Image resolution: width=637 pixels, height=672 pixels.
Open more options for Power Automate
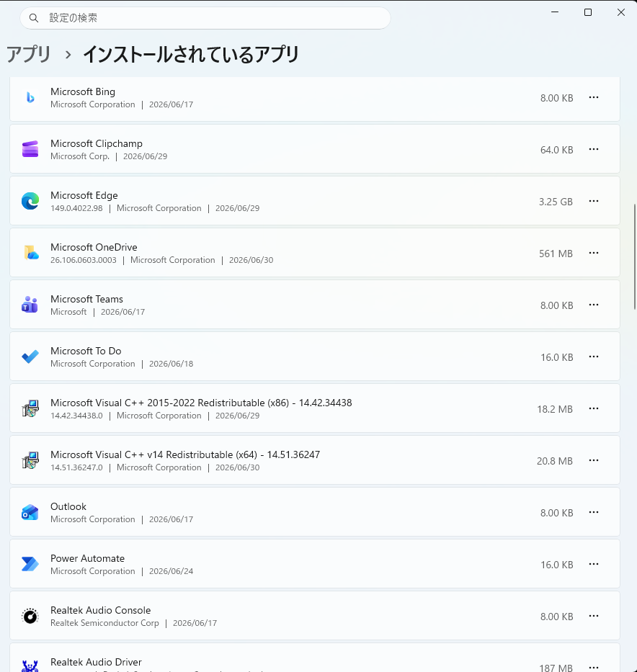tap(594, 564)
